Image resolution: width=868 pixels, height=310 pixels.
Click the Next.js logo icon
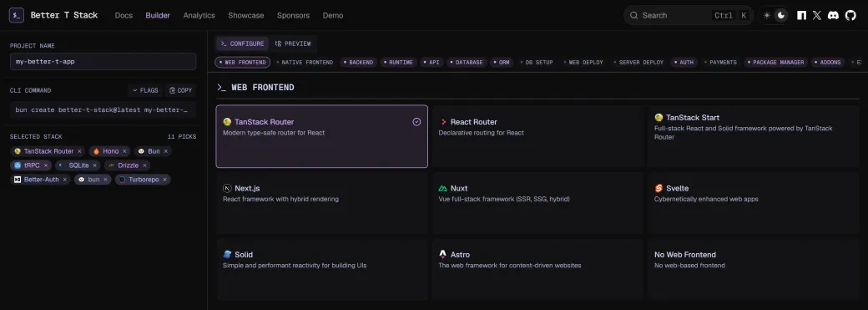tap(227, 189)
